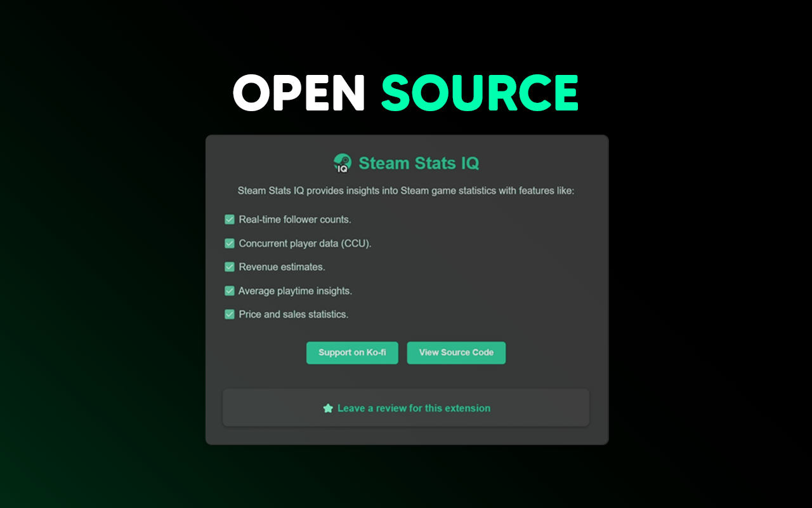Toggle the Real-time follower counts checkbox
812x508 pixels.
coord(230,219)
